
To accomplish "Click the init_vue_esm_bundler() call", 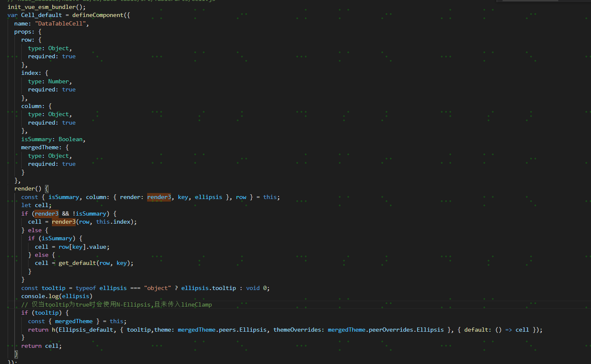I will [x=47, y=7].
